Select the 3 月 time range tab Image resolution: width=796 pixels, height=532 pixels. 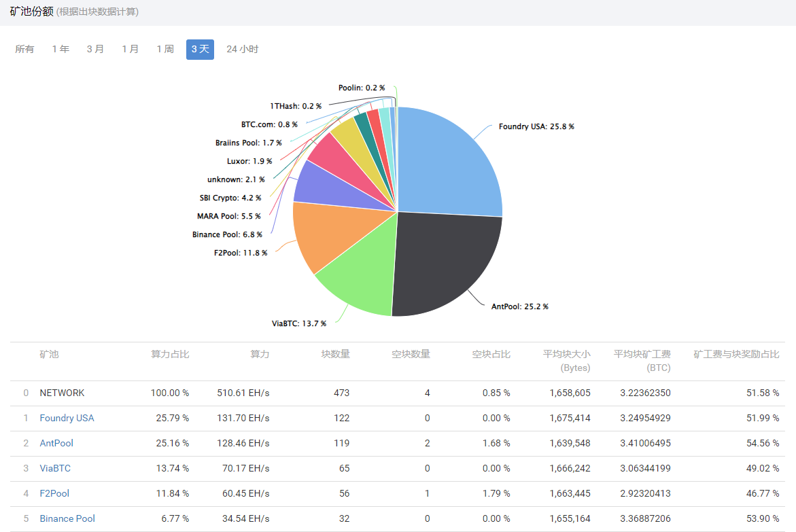(95, 49)
